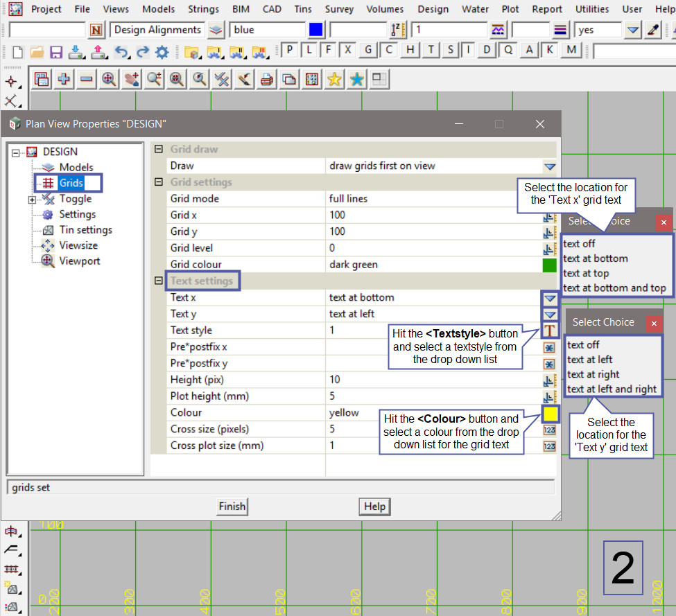Expand the Toggle tree node
The height and width of the screenshot is (616, 676).
pos(32,200)
